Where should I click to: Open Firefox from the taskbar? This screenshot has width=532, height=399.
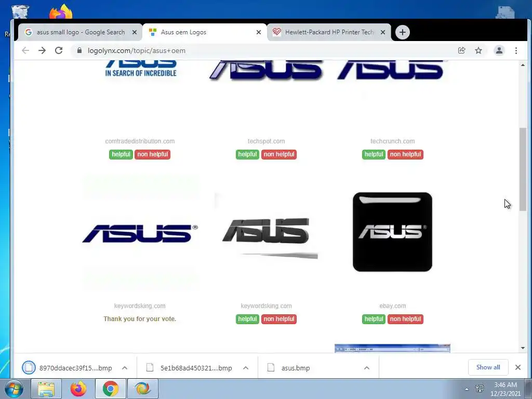pos(78,389)
